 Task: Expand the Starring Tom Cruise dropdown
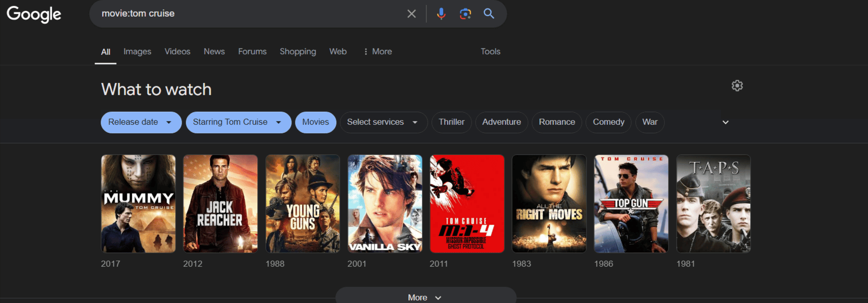pyautogui.click(x=238, y=122)
